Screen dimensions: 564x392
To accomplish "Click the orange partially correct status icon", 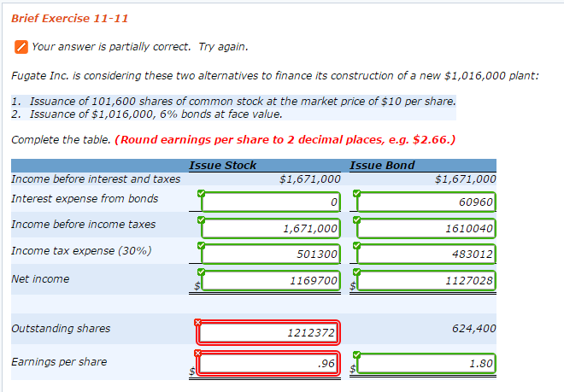I will (x=21, y=47).
